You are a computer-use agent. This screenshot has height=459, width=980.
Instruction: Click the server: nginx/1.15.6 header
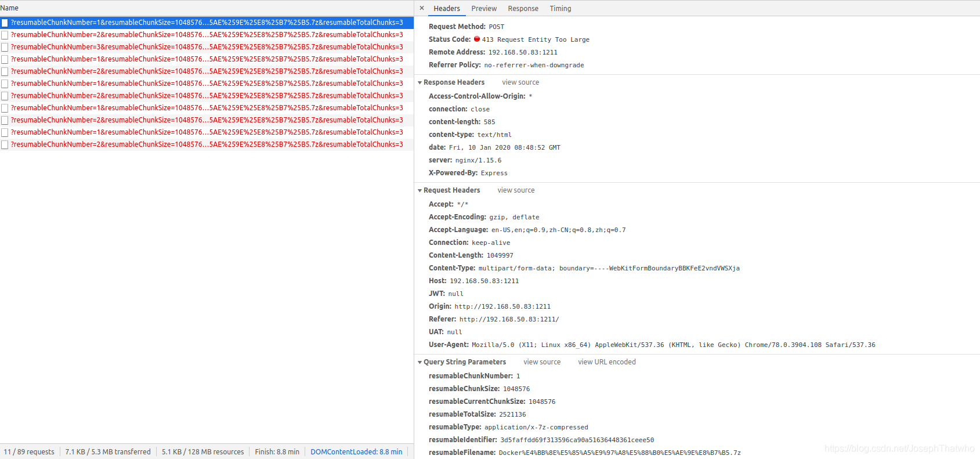(x=465, y=160)
